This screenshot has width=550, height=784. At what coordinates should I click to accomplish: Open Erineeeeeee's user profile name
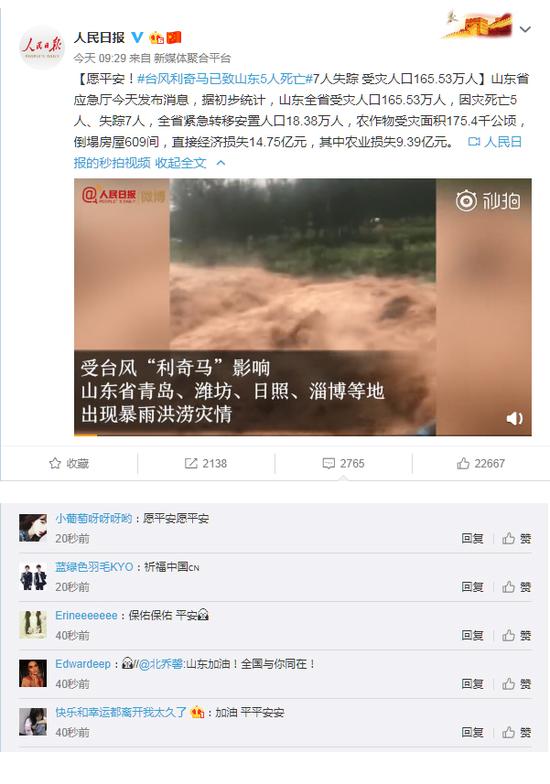pos(86,616)
